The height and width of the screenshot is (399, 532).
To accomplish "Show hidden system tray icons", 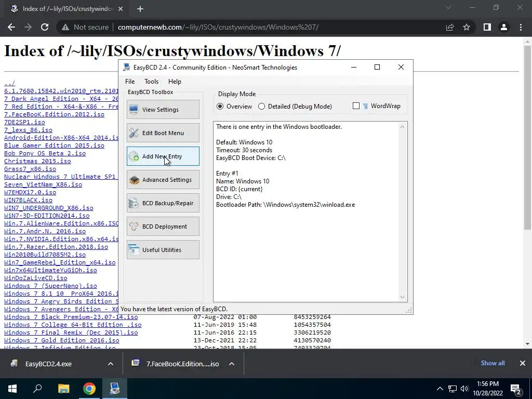I will 440,389.
